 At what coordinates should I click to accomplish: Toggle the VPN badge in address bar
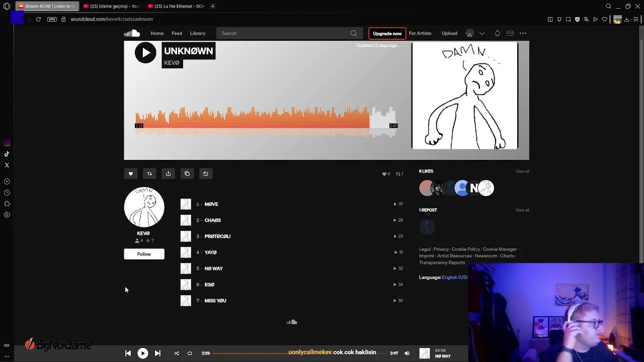(x=52, y=19)
